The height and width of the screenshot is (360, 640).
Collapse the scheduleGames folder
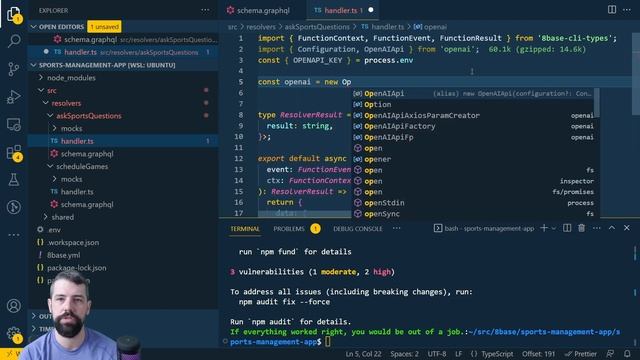click(82, 166)
